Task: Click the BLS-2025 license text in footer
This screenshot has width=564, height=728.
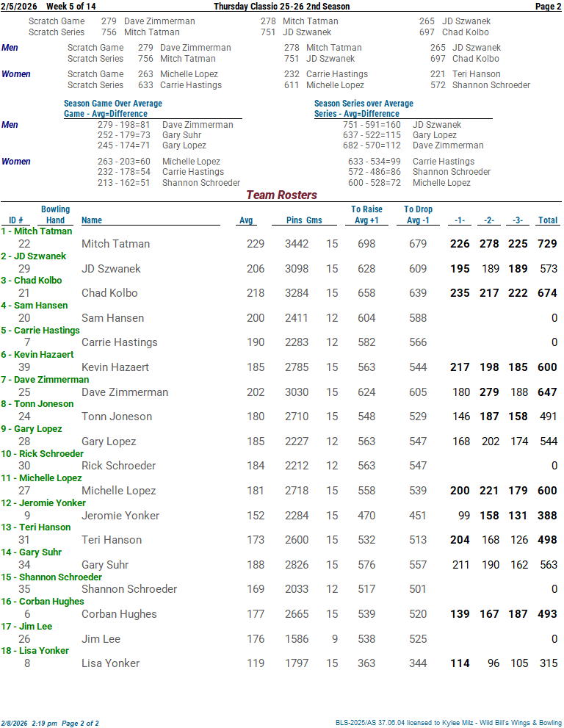Action: click(x=449, y=723)
